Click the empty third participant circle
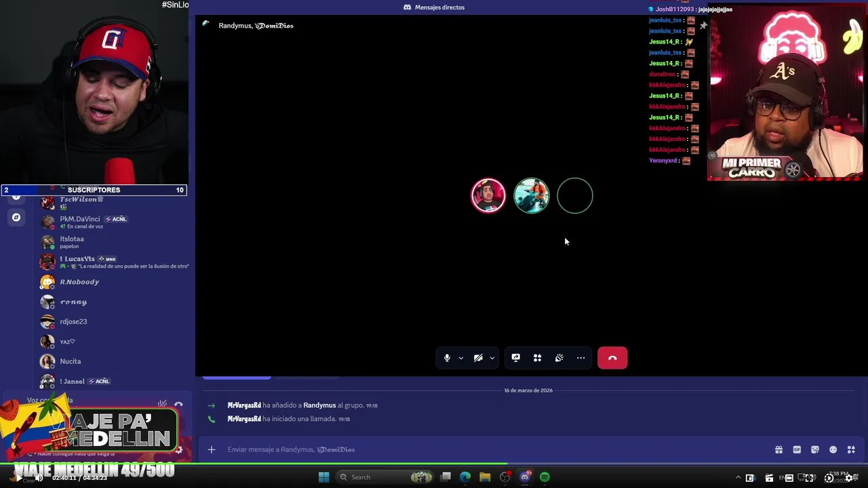This screenshot has width=868, height=488. tap(575, 196)
